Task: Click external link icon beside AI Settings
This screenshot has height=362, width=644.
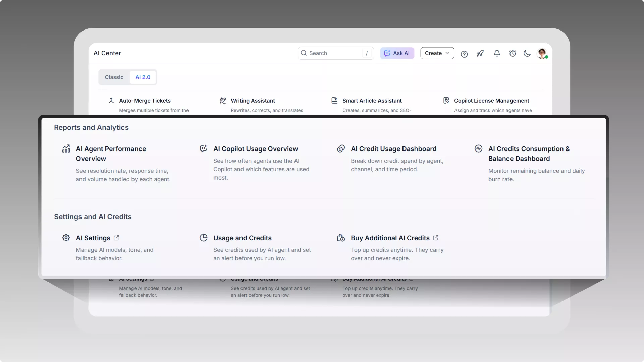Action: pos(116,238)
